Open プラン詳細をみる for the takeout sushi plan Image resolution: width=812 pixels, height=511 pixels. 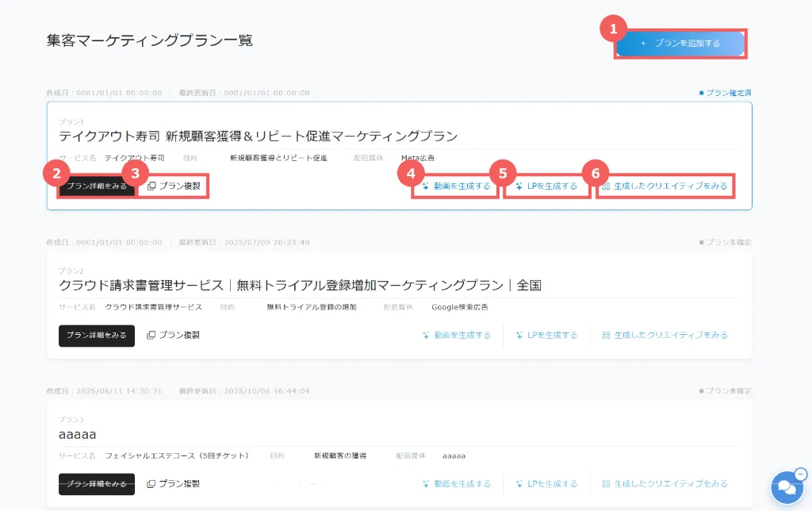pyautogui.click(x=97, y=186)
